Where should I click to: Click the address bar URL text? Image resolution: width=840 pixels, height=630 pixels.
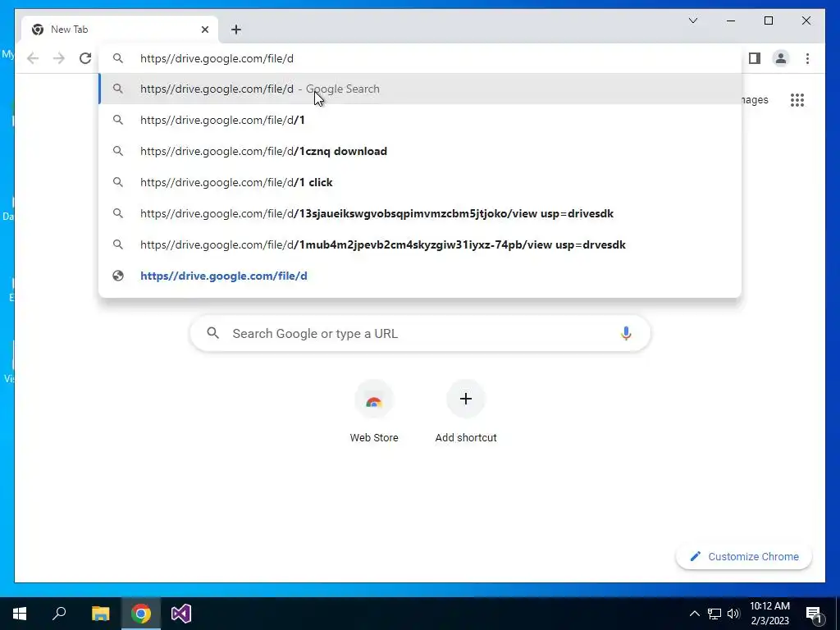click(217, 58)
